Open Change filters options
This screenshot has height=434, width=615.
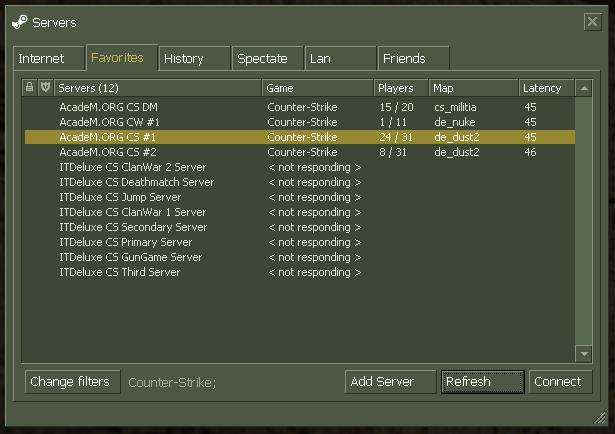72,381
